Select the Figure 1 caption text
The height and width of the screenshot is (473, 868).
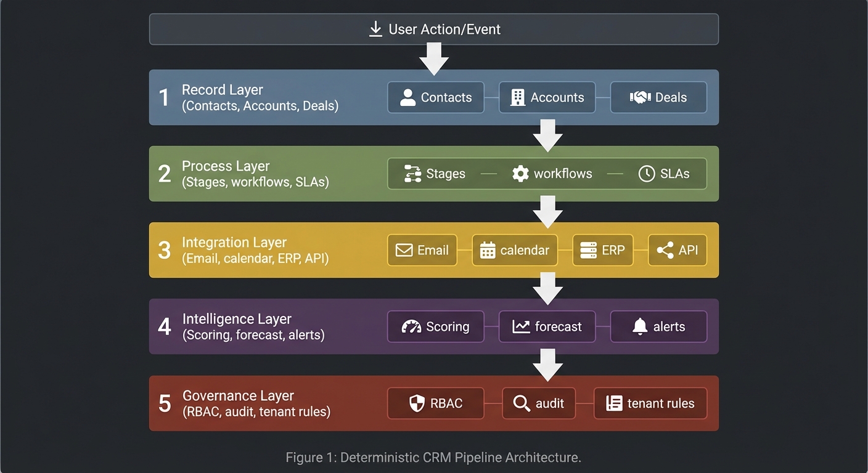click(x=433, y=457)
